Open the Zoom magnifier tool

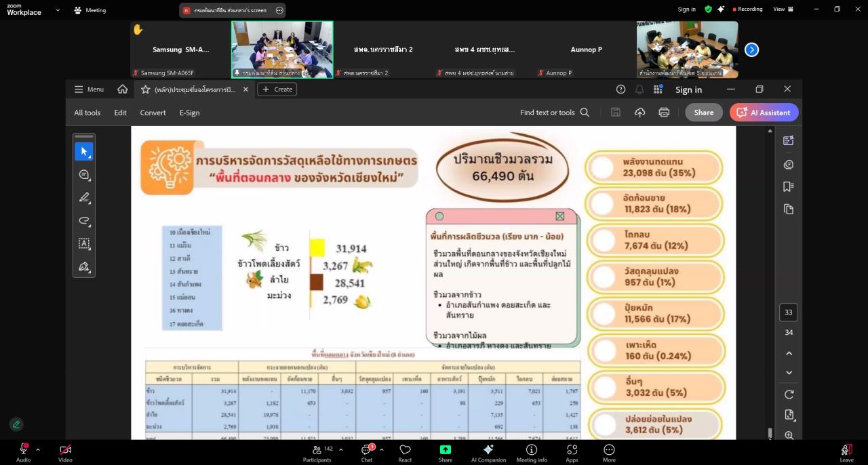pos(789,436)
